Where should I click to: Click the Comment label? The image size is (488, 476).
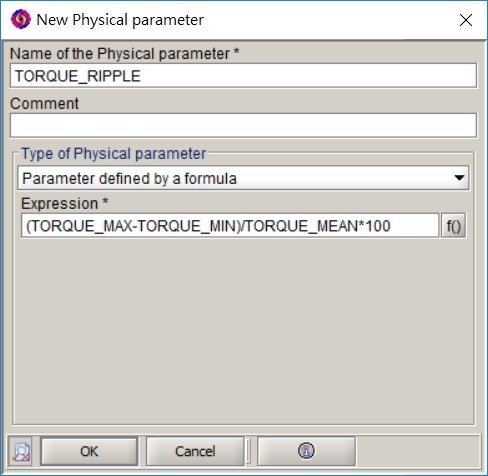click(x=44, y=103)
